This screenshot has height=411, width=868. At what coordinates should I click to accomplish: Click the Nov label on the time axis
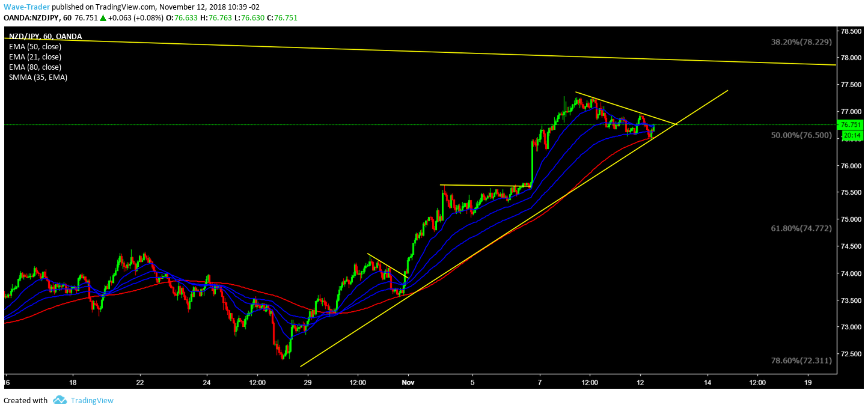[x=408, y=382]
